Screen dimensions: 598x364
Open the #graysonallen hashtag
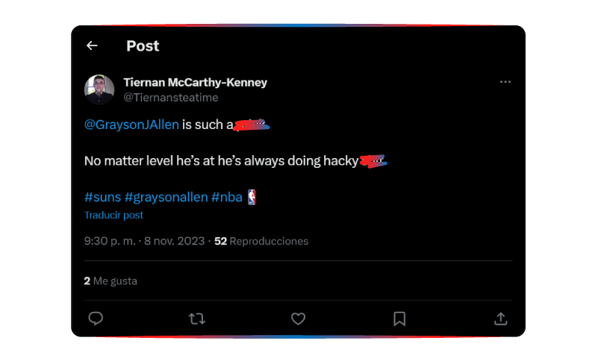click(166, 197)
